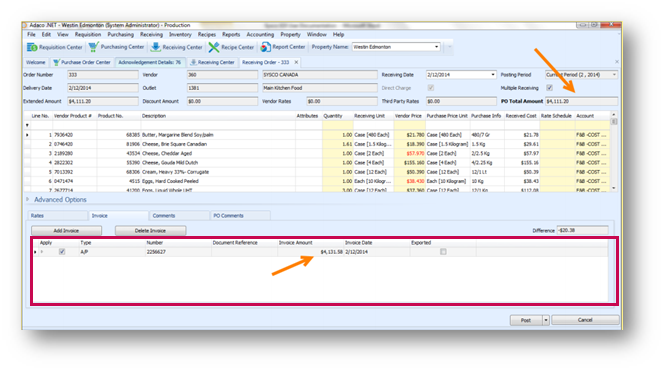
Task: Open the Property Name dropdown
Action: coord(436,47)
